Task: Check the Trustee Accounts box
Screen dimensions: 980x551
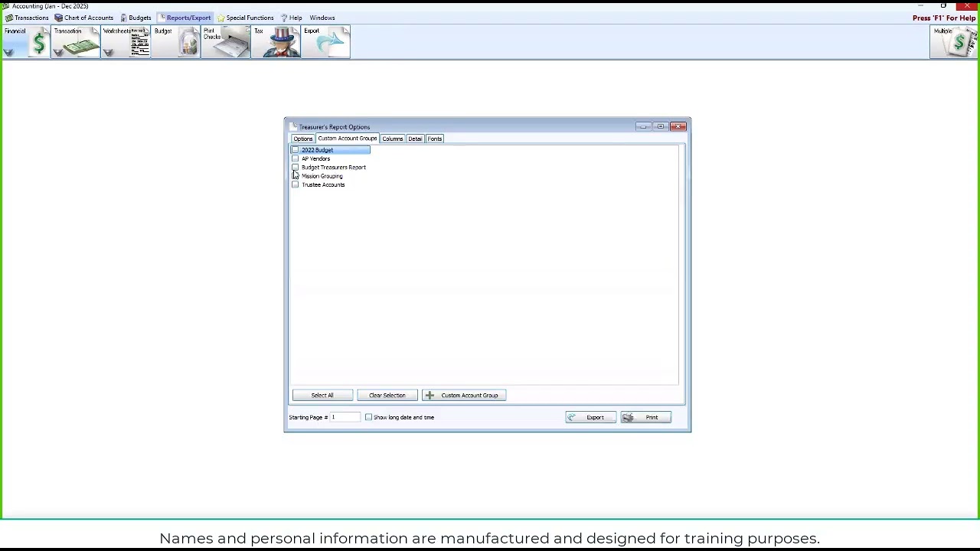Action: click(296, 184)
